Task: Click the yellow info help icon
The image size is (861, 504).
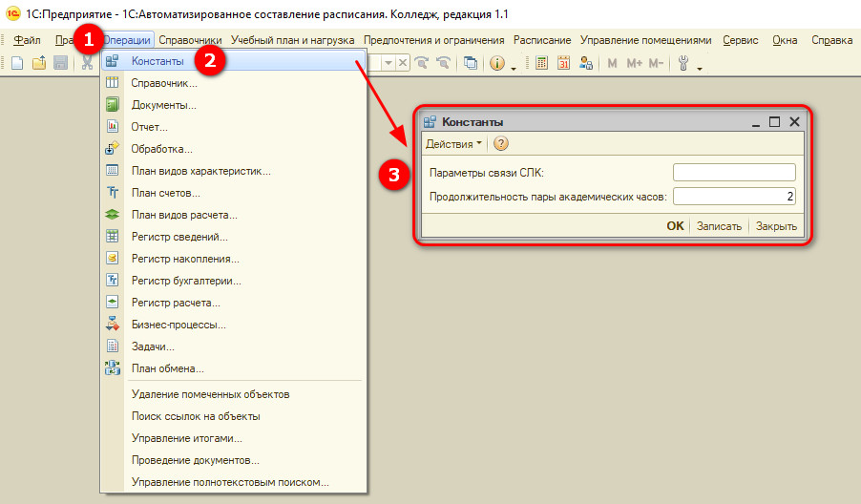Action: pos(497,63)
